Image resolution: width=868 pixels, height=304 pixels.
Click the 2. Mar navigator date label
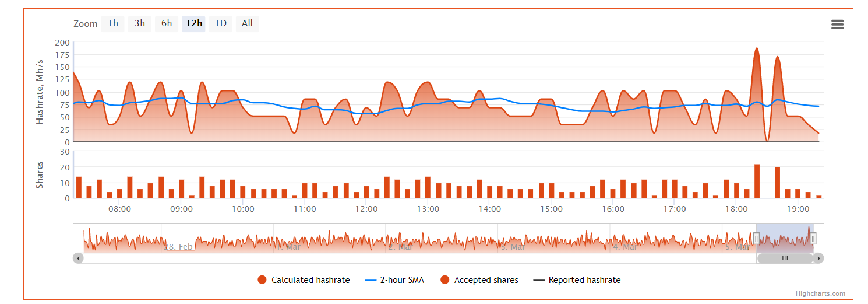pyautogui.click(x=400, y=247)
